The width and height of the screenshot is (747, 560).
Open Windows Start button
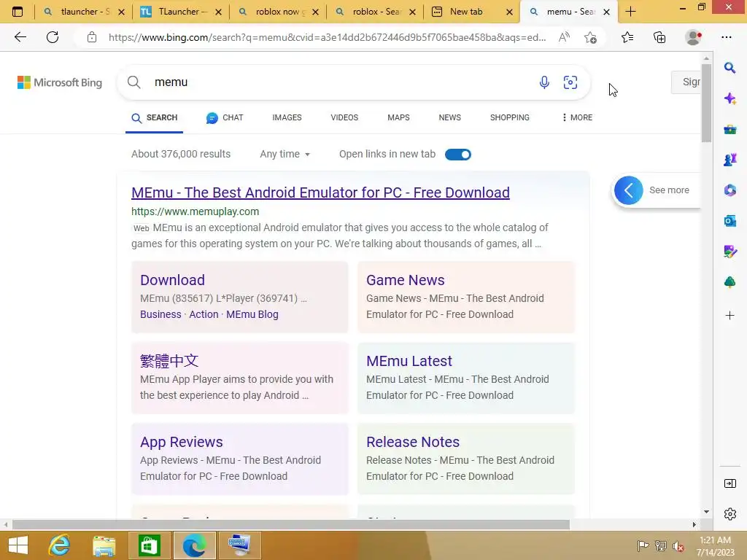(x=18, y=545)
